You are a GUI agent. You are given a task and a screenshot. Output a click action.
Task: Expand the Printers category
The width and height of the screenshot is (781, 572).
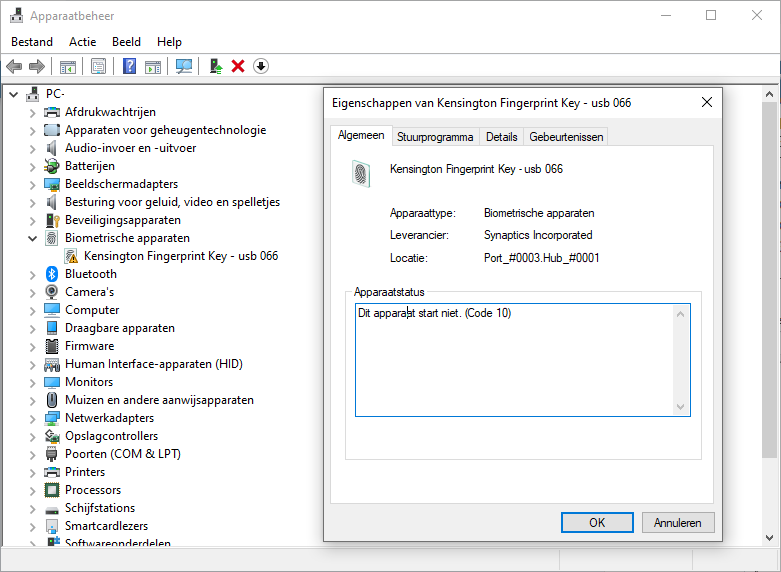pos(33,472)
